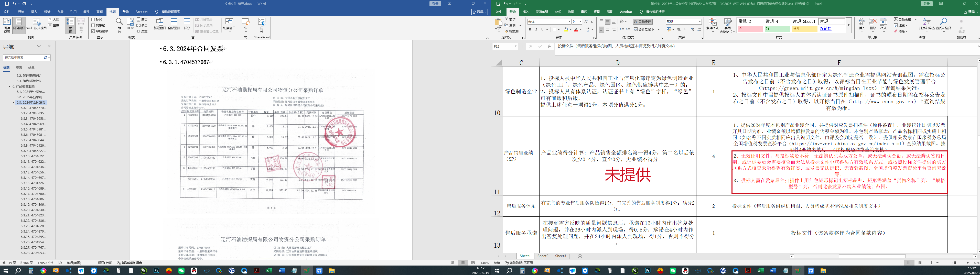Adjust the Excel zoom slider
Screen dimensions: 980x275
pyautogui.click(x=954, y=263)
